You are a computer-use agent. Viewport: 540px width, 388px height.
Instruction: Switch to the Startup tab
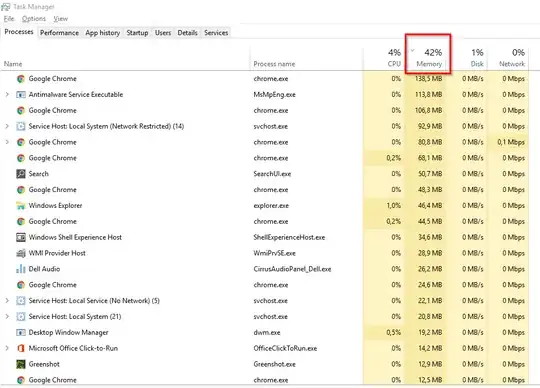tap(137, 33)
